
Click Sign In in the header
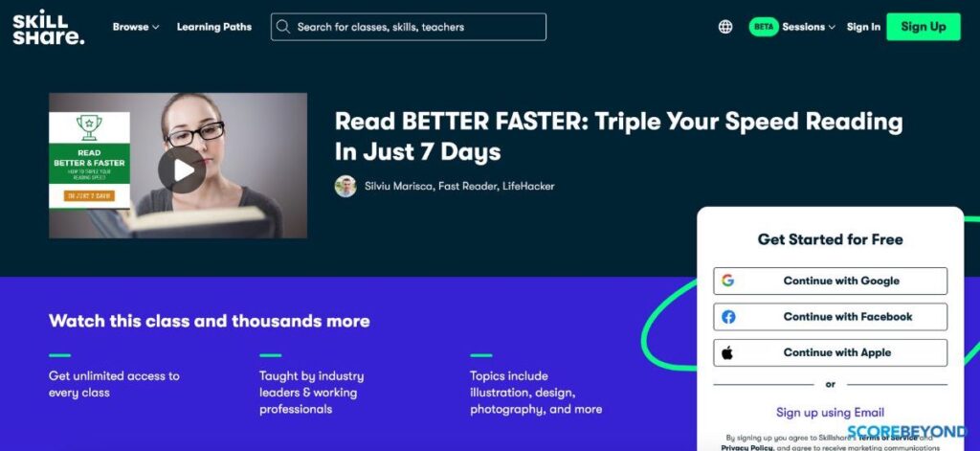pos(863,27)
